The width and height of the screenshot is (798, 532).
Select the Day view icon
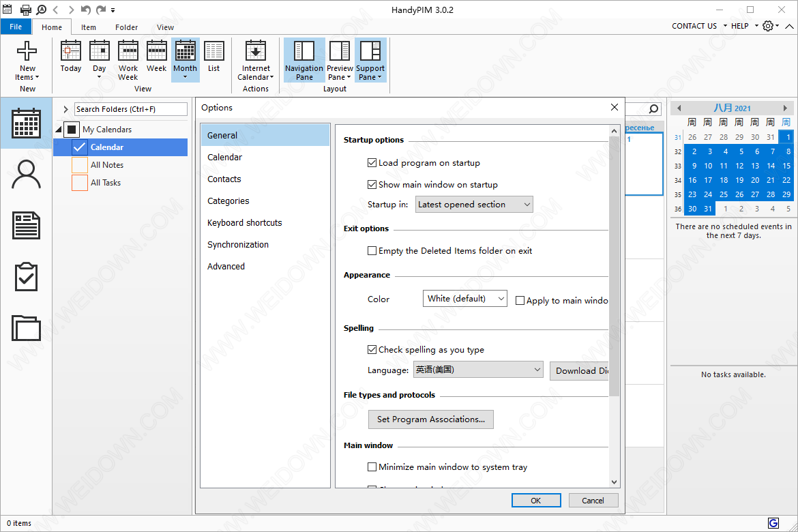(x=100, y=51)
